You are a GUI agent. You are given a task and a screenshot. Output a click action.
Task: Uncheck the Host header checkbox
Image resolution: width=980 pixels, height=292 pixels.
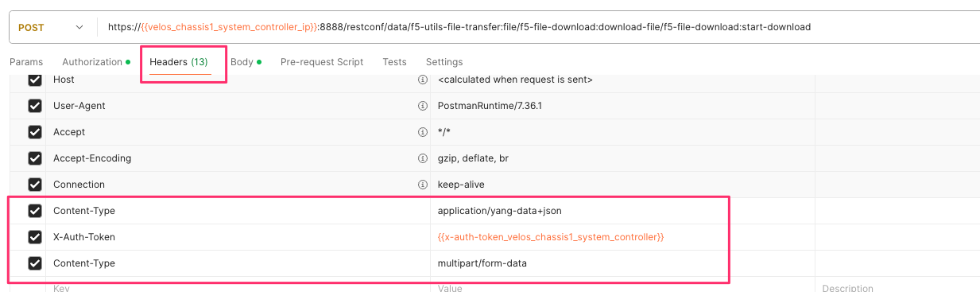35,80
